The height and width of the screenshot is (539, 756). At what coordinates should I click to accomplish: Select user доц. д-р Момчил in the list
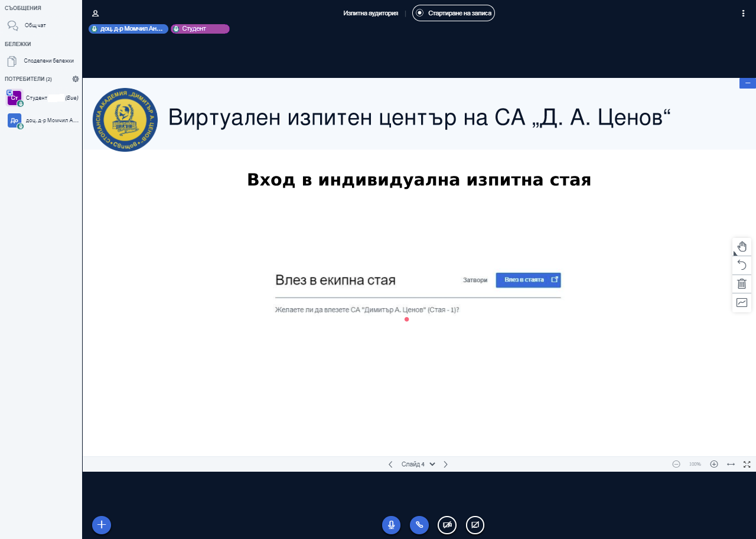(41, 120)
